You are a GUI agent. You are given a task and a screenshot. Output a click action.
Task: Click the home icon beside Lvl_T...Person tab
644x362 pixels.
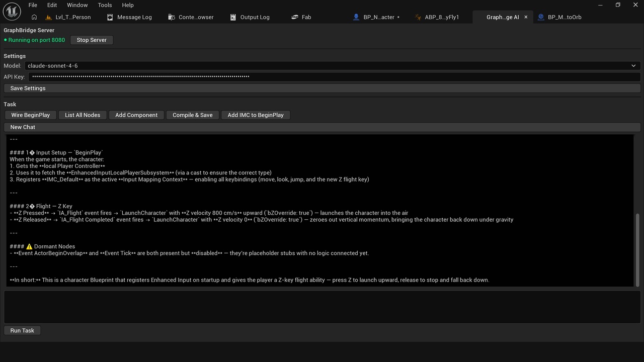[34, 17]
